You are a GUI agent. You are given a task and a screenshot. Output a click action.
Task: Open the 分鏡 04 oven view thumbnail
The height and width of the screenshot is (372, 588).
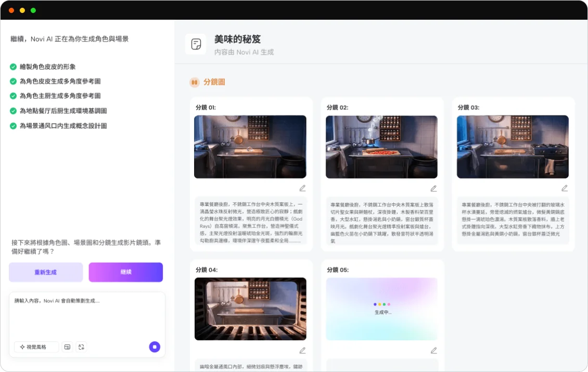250,309
